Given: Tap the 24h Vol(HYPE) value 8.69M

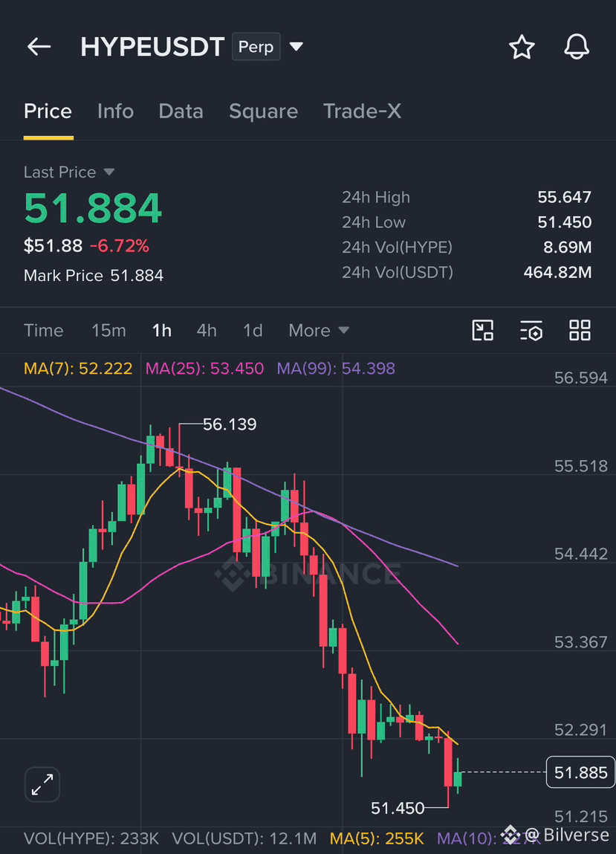Looking at the screenshot, I should 568,248.
